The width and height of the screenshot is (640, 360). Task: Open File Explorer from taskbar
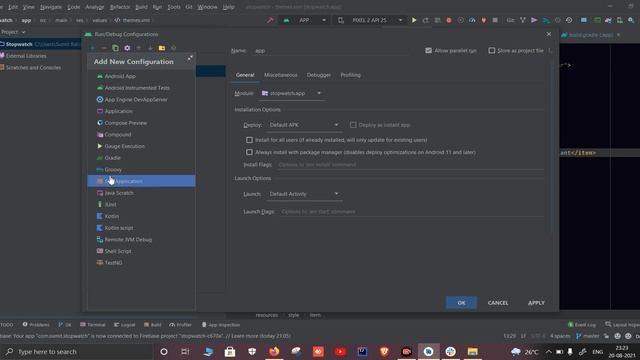pyautogui.click(x=472, y=351)
